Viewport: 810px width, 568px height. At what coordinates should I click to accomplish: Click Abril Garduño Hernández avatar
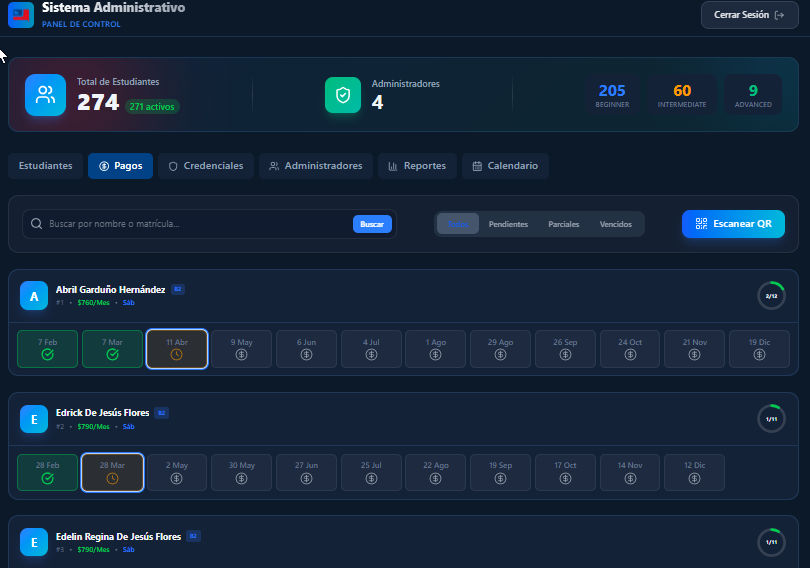[x=34, y=296]
